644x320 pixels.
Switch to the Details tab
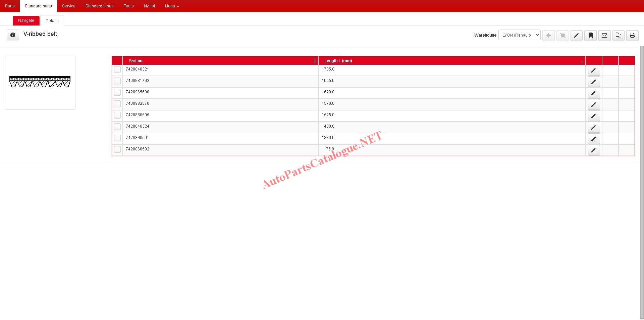[x=52, y=21]
